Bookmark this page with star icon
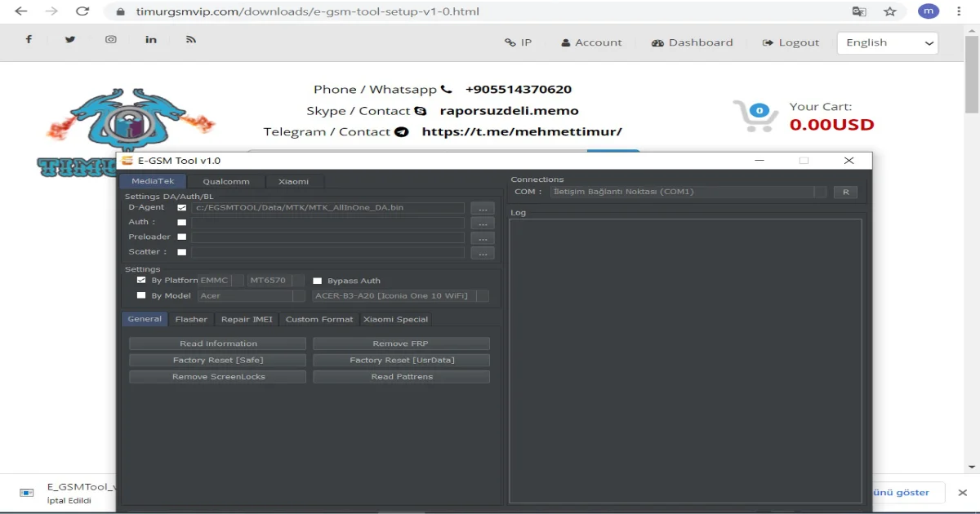This screenshot has width=980, height=514. 890,11
